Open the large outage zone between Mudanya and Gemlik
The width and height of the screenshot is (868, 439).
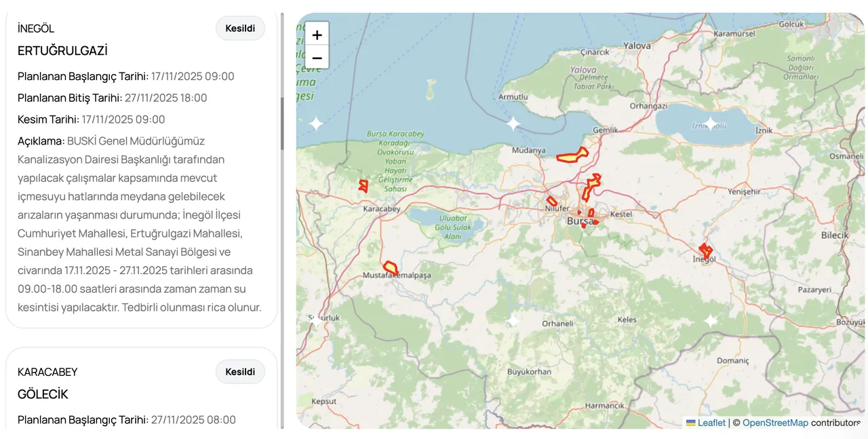pos(572,156)
